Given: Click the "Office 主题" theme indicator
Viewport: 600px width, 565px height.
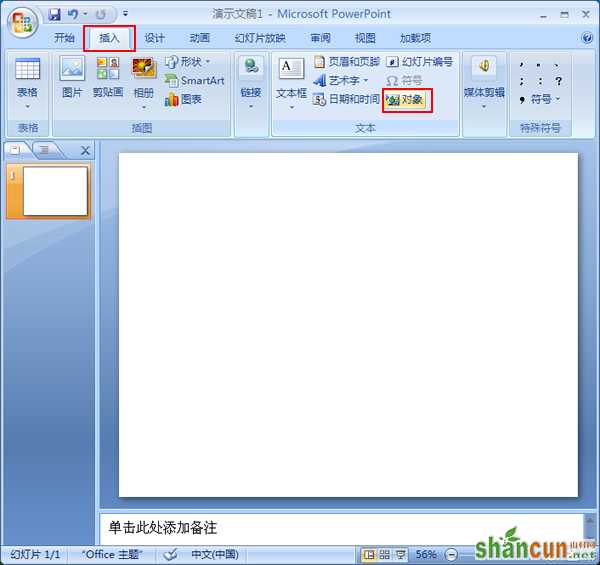Looking at the screenshot, I should coord(112,554).
